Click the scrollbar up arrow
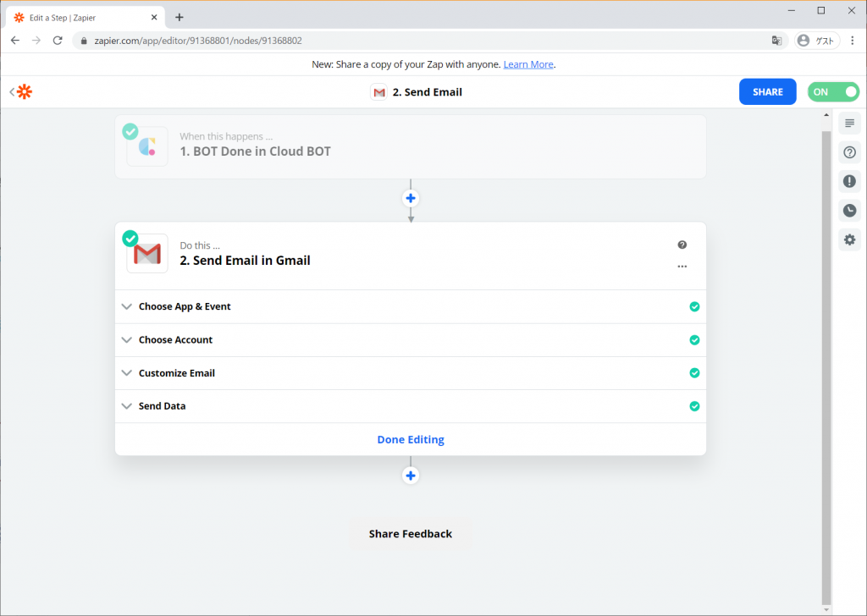 (x=826, y=115)
